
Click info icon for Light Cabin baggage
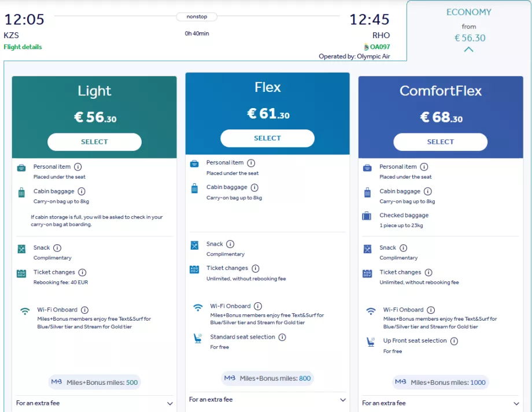tap(82, 191)
